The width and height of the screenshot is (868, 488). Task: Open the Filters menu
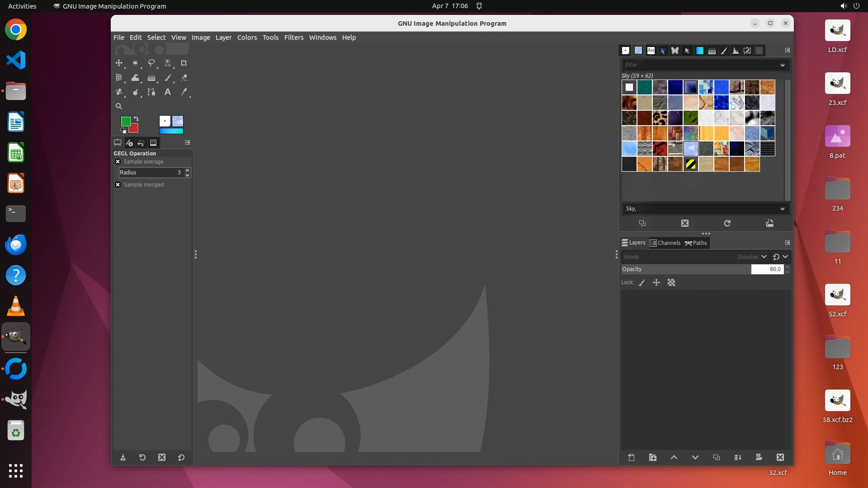coord(293,38)
